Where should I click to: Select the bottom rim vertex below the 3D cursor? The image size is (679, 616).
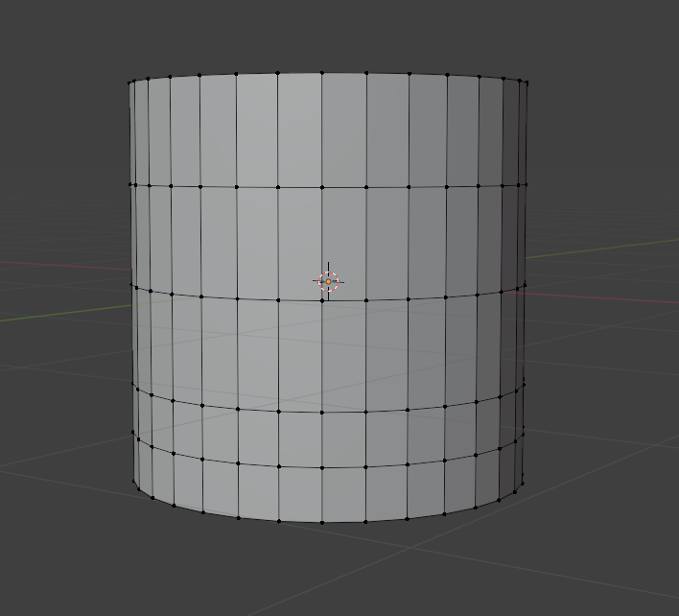pos(322,523)
